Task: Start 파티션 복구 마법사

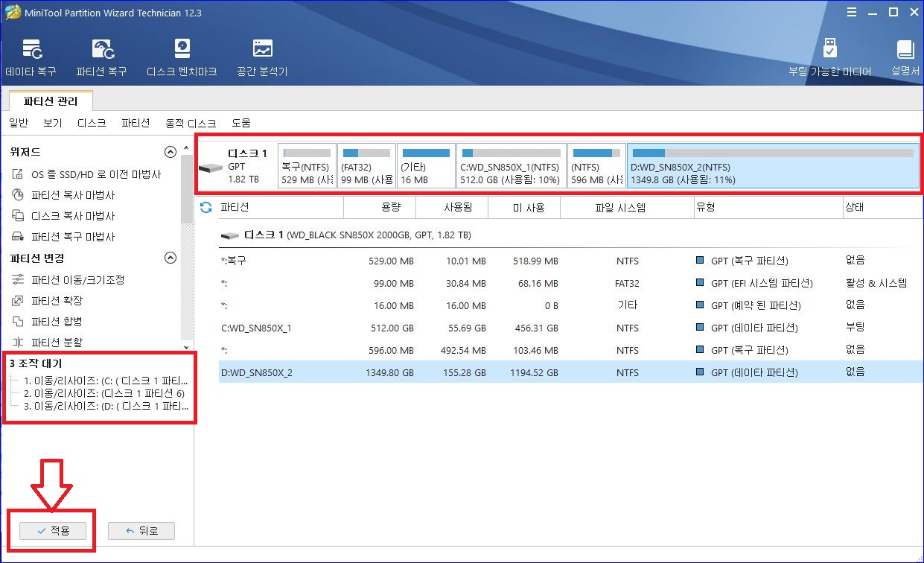Action: [x=63, y=237]
